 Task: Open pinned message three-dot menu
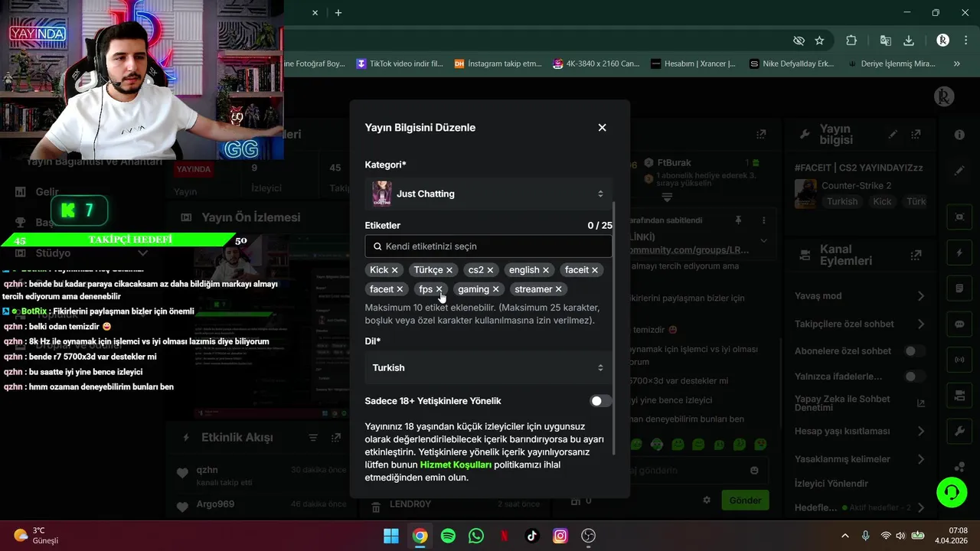[763, 220]
